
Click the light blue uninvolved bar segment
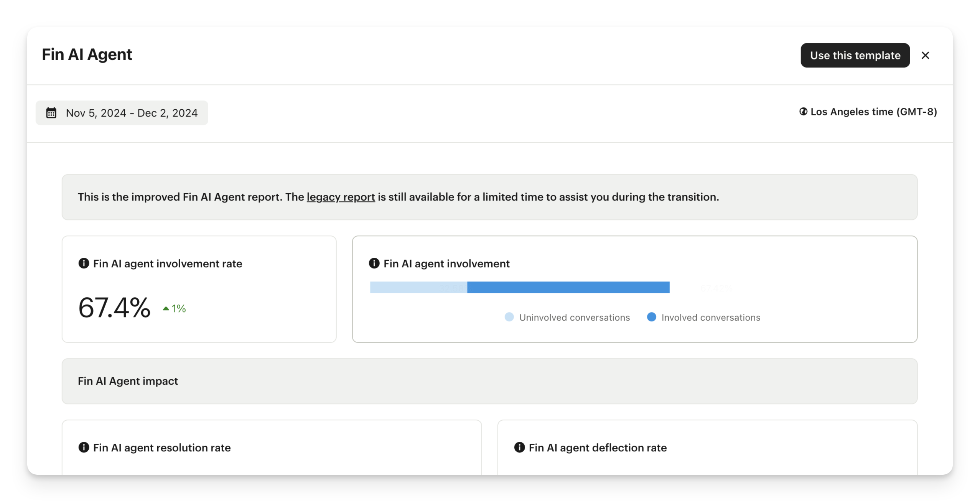pos(418,287)
